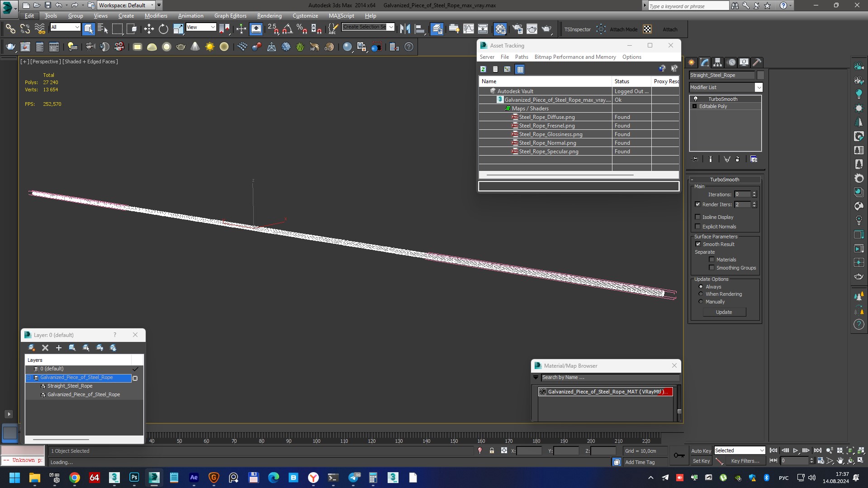Image resolution: width=868 pixels, height=488 pixels.
Task: Toggle the selection lock icon
Action: pos(492,451)
